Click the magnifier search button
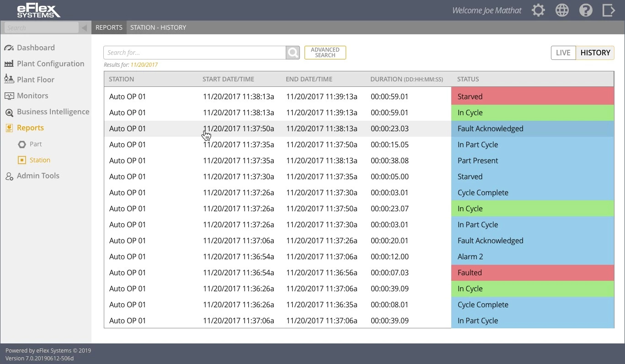The width and height of the screenshot is (625, 364). coord(293,53)
